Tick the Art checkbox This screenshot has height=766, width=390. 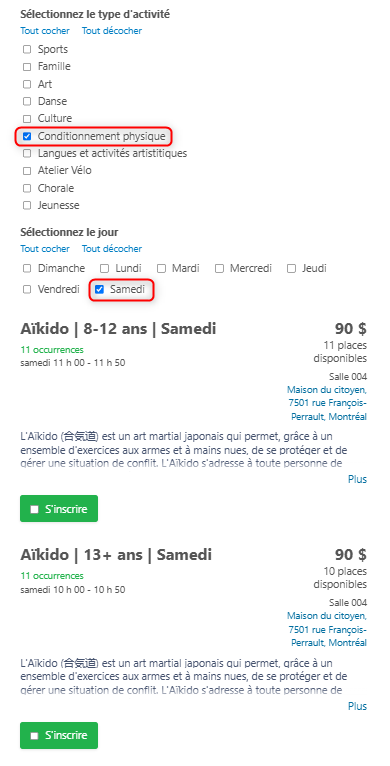tap(27, 84)
